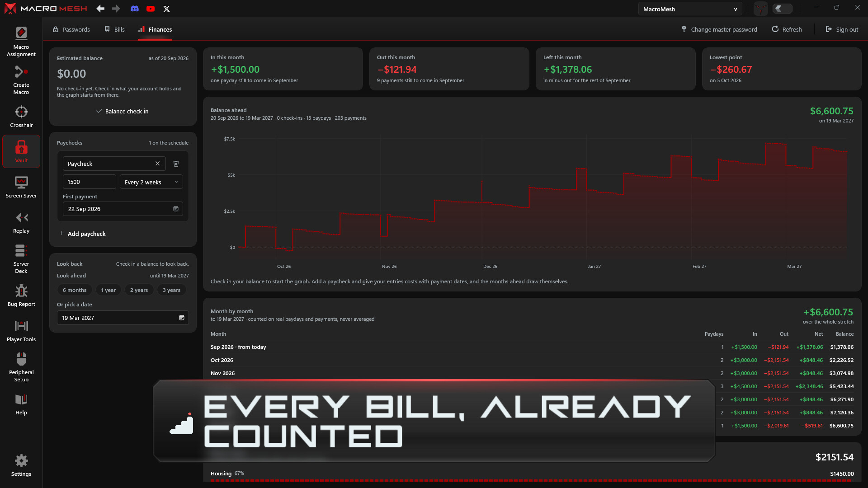
Task: Open Bug Report in sidebar
Action: pyautogui.click(x=21, y=296)
